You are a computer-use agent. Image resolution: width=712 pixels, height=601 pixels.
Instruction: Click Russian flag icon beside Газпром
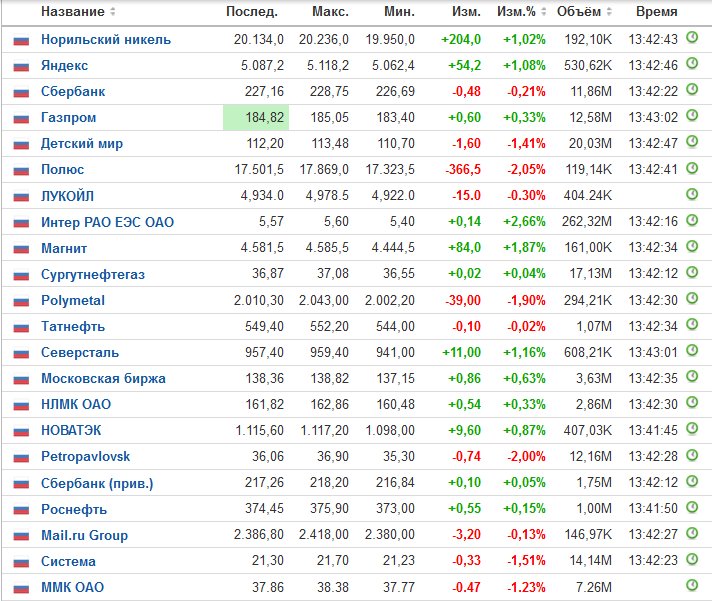point(21,118)
